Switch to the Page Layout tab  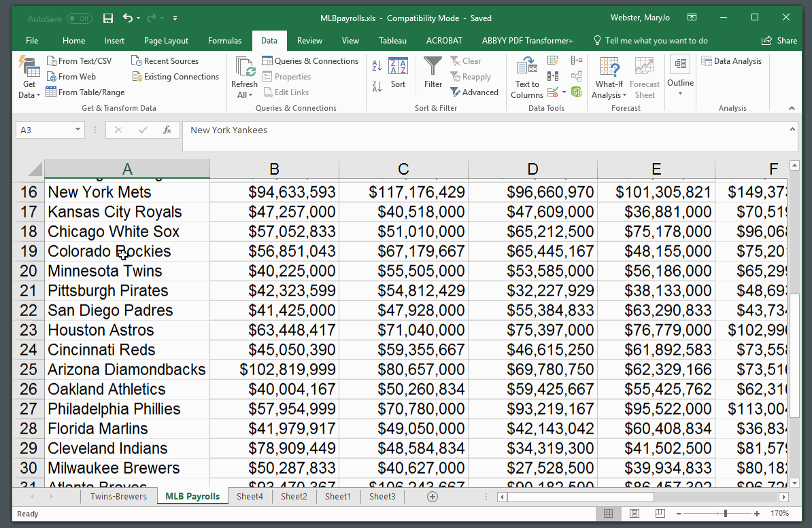(166, 40)
